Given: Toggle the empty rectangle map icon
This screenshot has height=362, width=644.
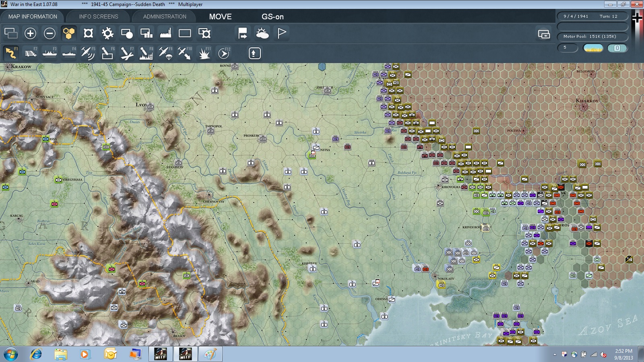Looking at the screenshot, I should coord(185,33).
